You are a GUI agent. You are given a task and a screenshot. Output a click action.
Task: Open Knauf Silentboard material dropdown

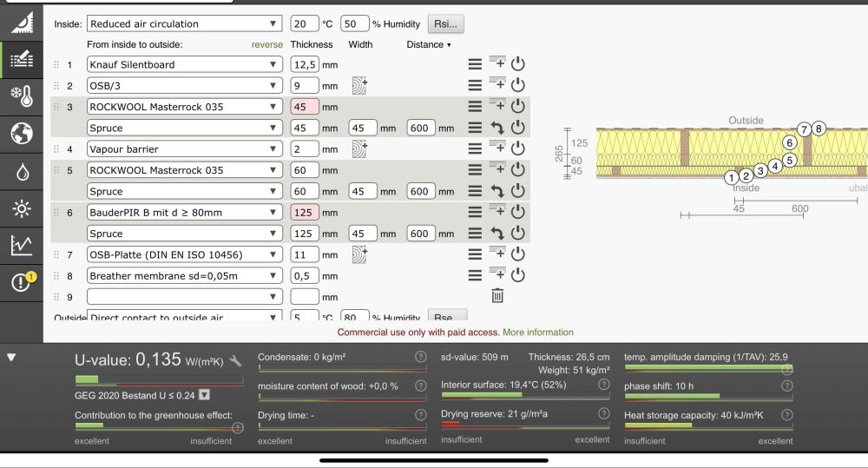click(x=184, y=64)
